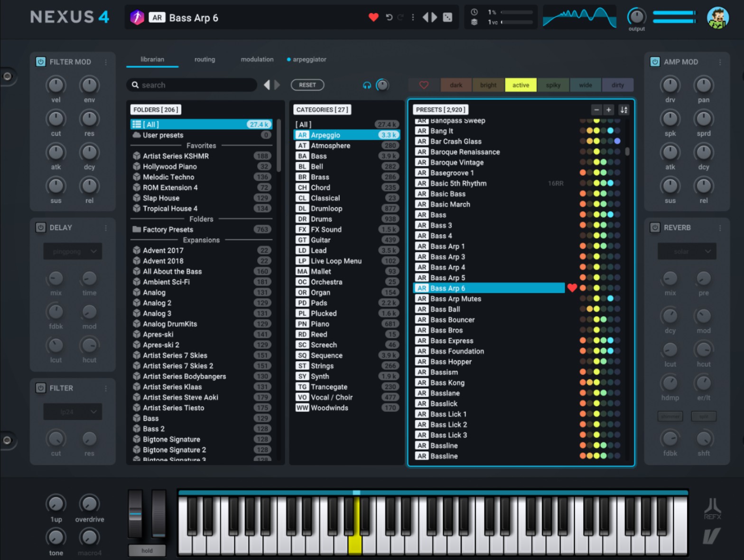
Task: Click the undo arrow in preset header
Action: coord(389,18)
